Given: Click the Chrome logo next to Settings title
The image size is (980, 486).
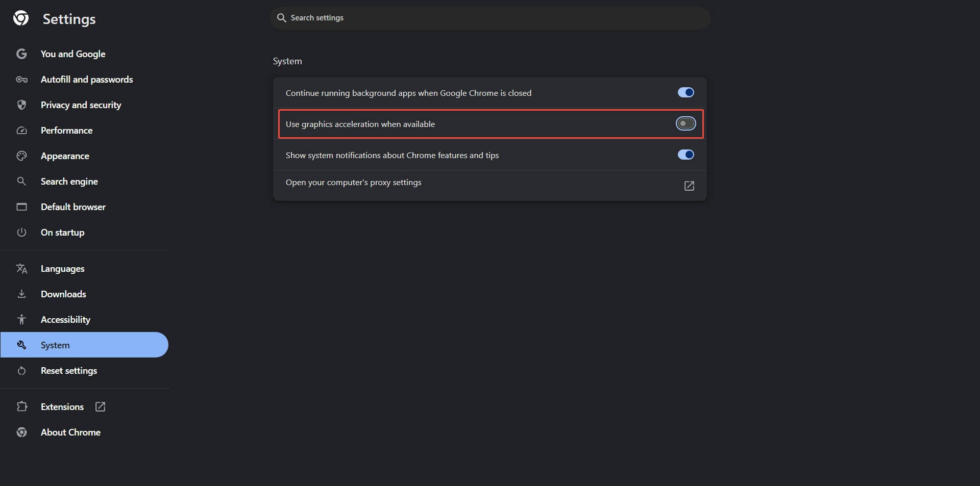Looking at the screenshot, I should (20, 18).
